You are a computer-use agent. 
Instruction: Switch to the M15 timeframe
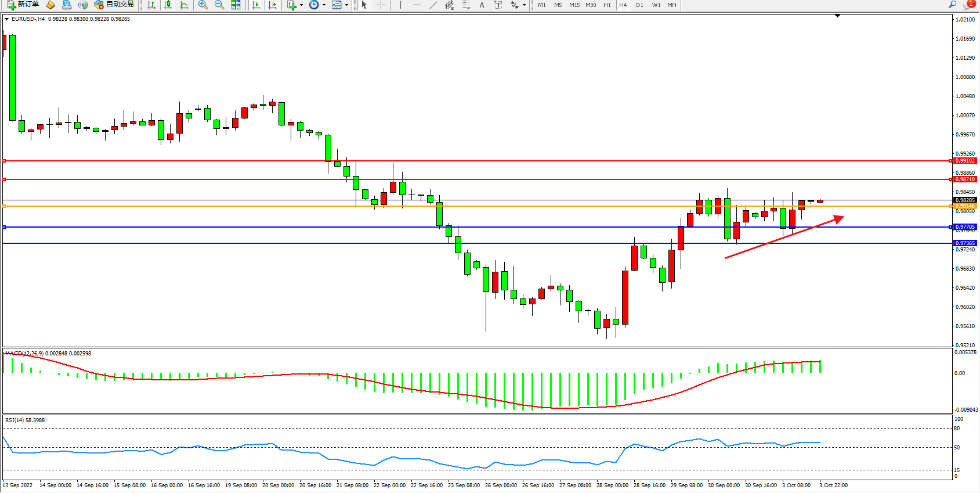click(574, 5)
